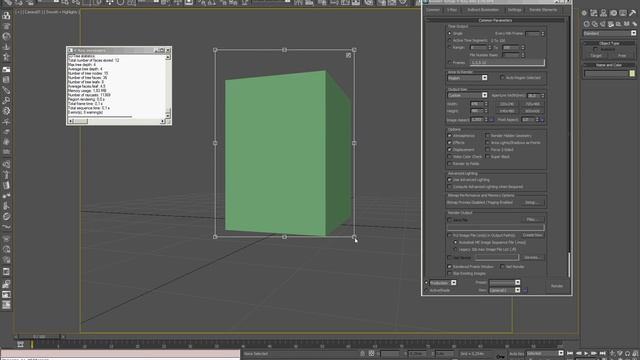Switch to the Settings tab
The height and width of the screenshot is (360, 640).
[514, 10]
